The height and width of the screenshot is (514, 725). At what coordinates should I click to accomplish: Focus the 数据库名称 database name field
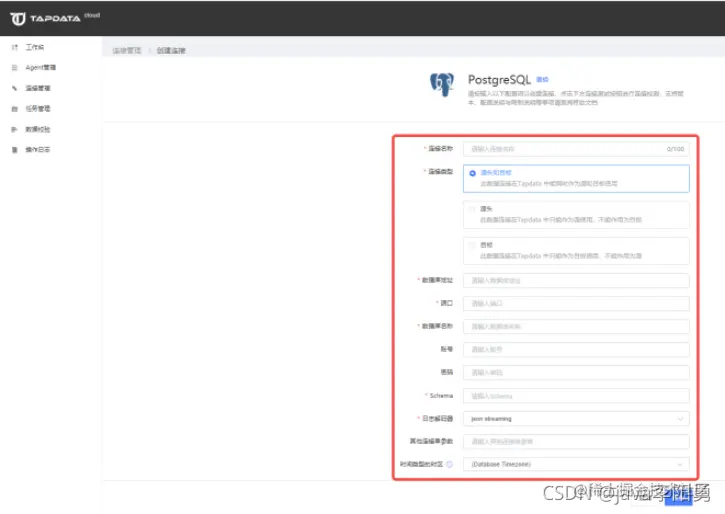[x=576, y=326]
